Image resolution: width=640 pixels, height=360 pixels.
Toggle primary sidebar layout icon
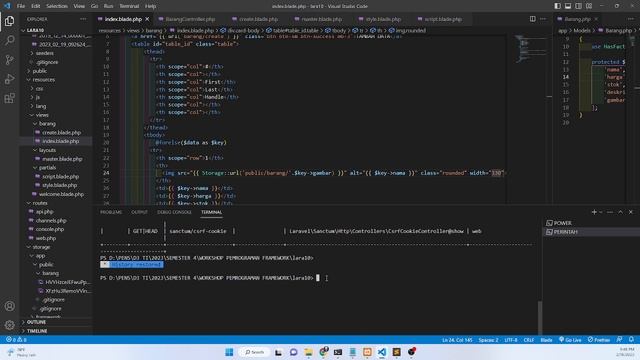coord(558,6)
